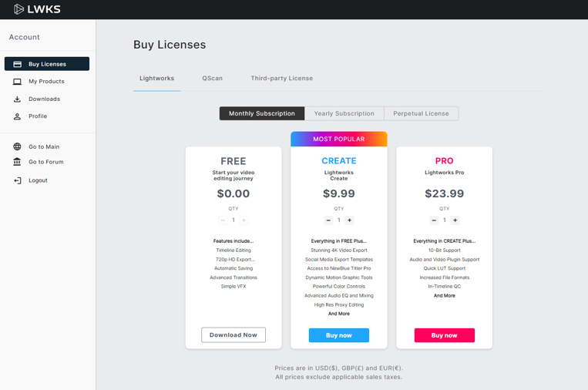Click 'Dynamic Motion Graphic Tools' text
Screen dimensions: 588x390
tap(339, 277)
